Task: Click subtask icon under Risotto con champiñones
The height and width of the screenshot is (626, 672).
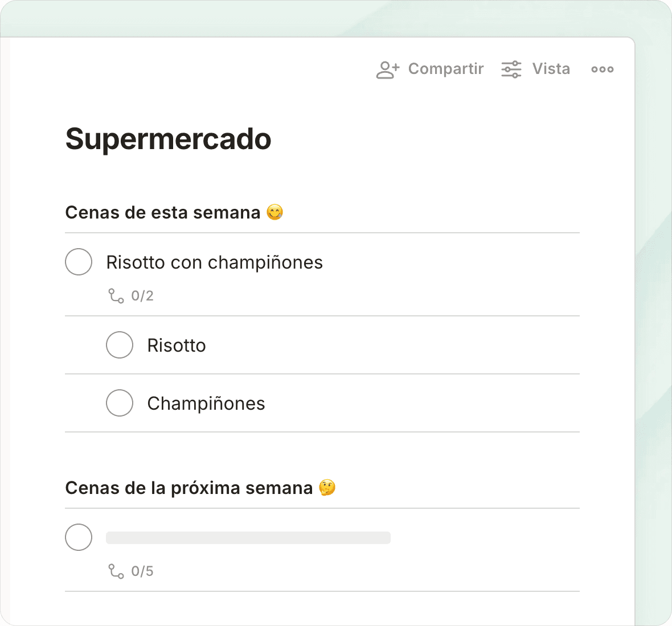Action: tap(116, 296)
